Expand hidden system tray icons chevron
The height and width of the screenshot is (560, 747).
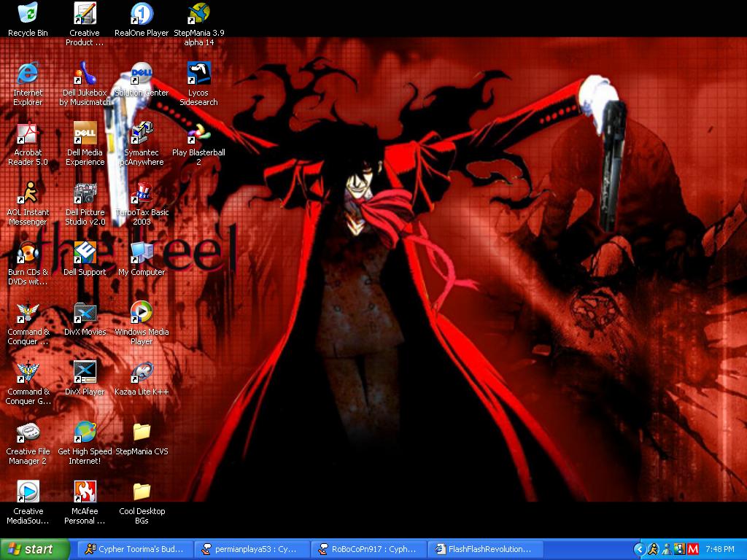(639, 550)
